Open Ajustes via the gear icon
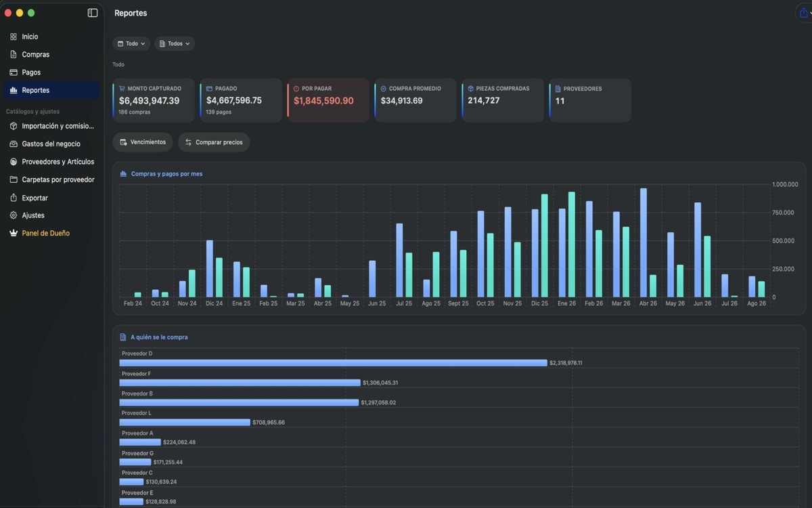The image size is (812, 508). pos(14,215)
